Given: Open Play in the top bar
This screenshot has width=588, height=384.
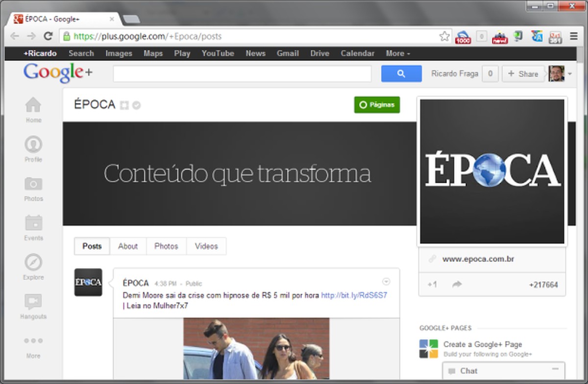Looking at the screenshot, I should (182, 53).
